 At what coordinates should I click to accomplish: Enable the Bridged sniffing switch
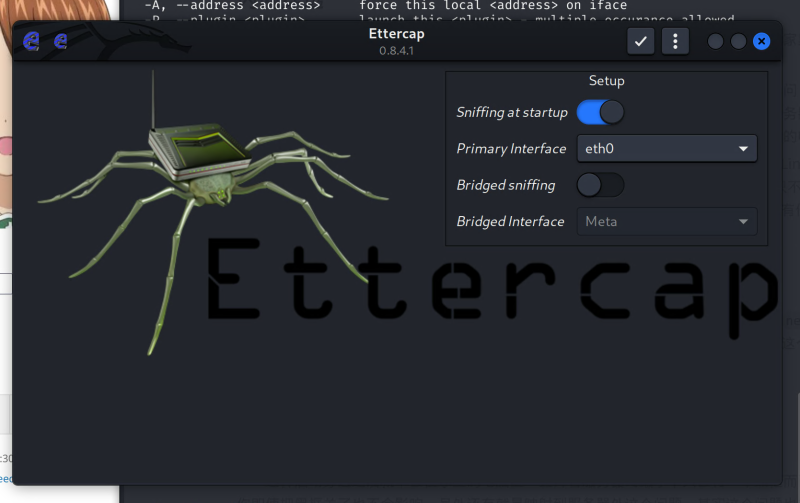tap(600, 185)
